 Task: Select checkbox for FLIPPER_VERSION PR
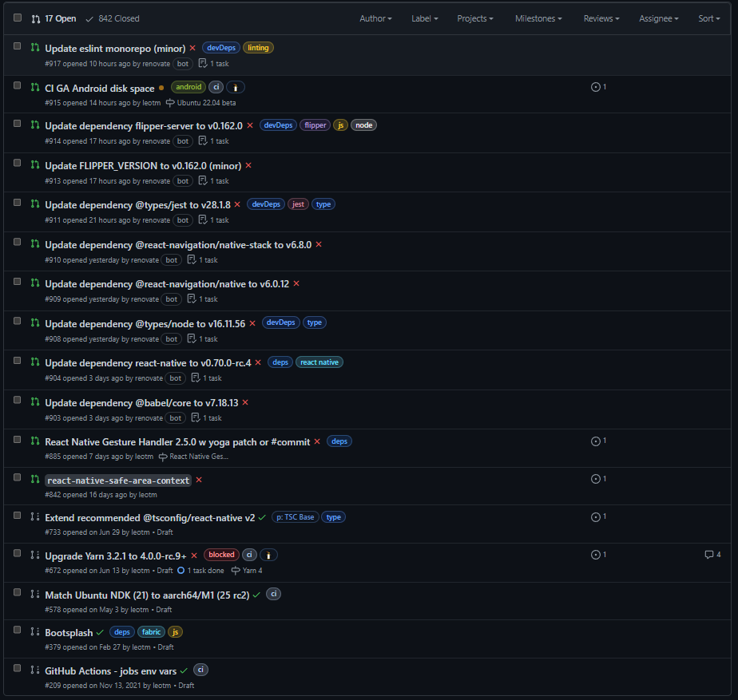pyautogui.click(x=18, y=164)
